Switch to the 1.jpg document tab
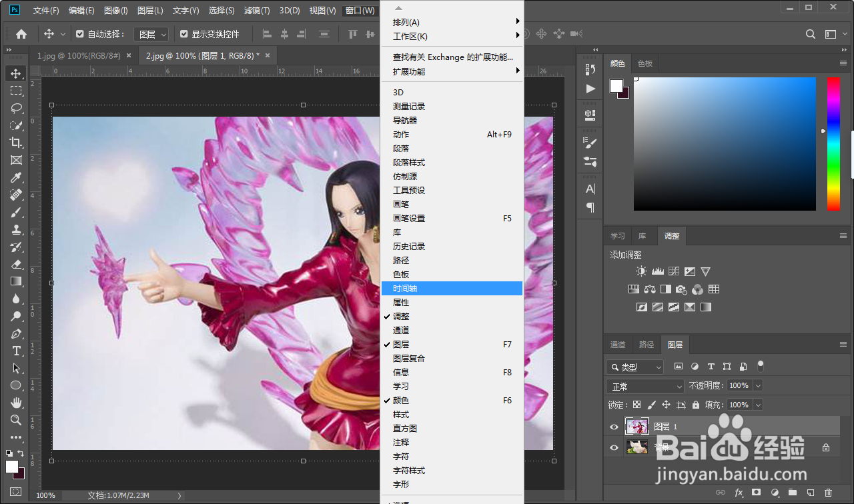The width and height of the screenshot is (854, 504). (79, 56)
